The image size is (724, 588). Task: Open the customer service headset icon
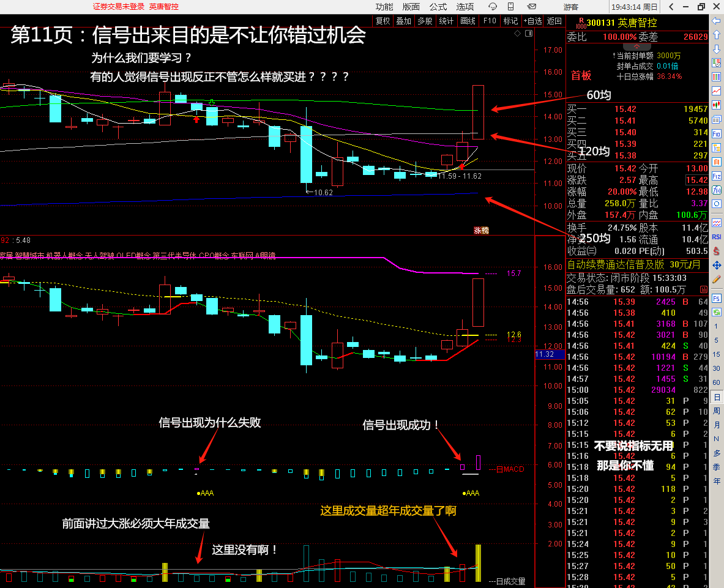(493, 7)
